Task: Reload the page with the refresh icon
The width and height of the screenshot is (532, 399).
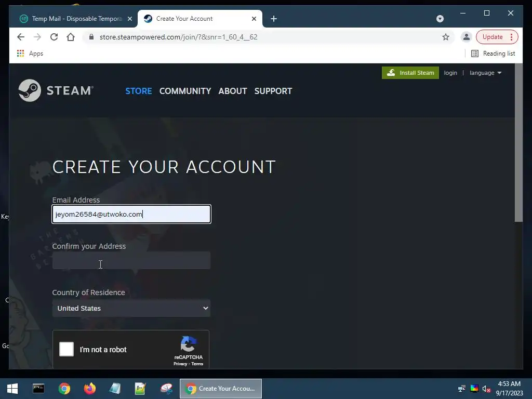Action: pos(54,37)
